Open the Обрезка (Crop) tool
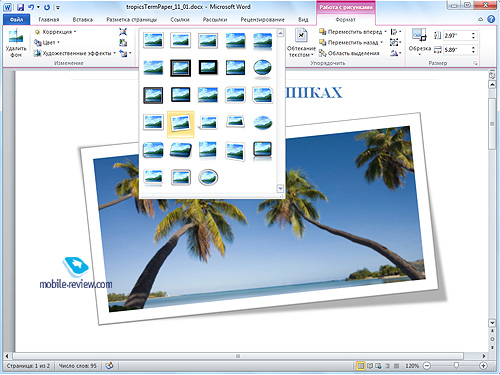Screen dimensions: 500x375 (419, 42)
